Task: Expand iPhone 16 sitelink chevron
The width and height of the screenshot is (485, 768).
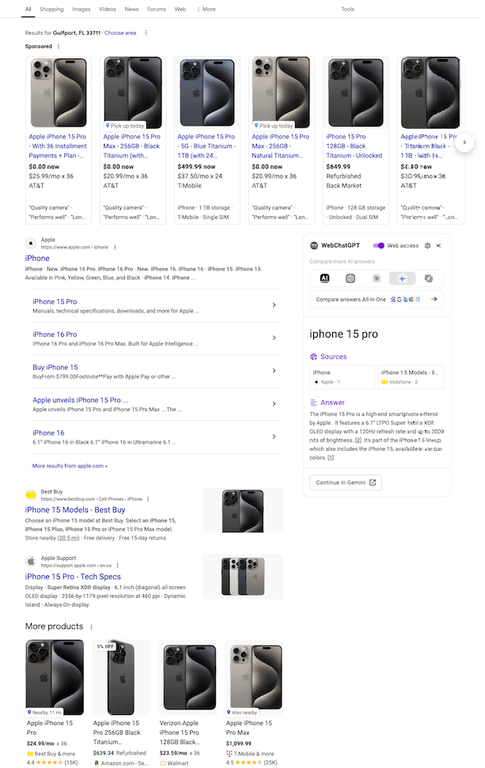Action: click(x=274, y=436)
